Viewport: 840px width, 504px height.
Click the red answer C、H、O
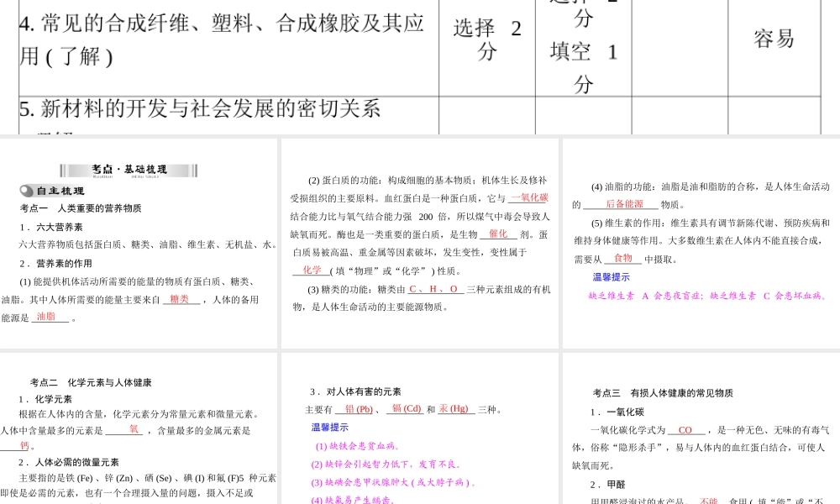pos(433,289)
